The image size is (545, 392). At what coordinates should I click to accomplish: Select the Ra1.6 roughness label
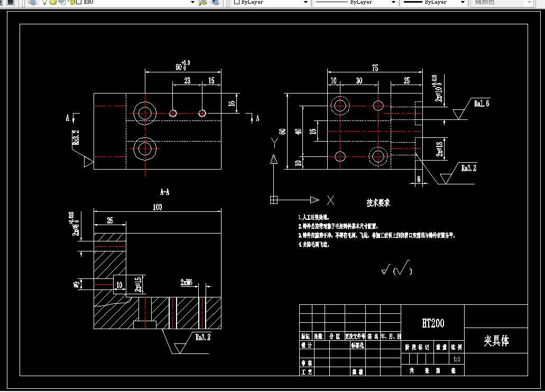[482, 103]
